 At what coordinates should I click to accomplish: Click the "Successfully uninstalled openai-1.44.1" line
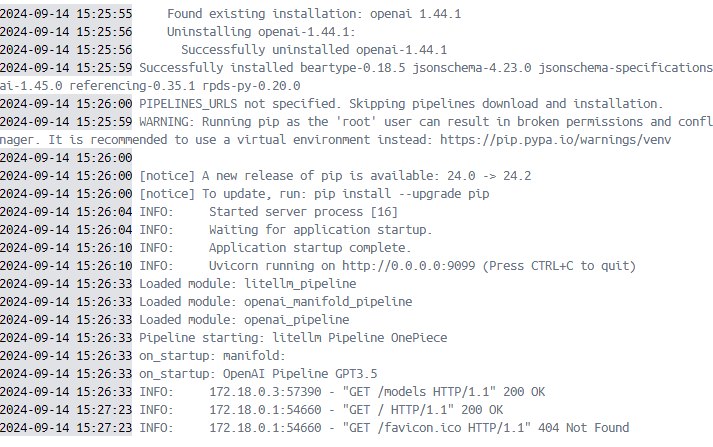click(x=314, y=50)
